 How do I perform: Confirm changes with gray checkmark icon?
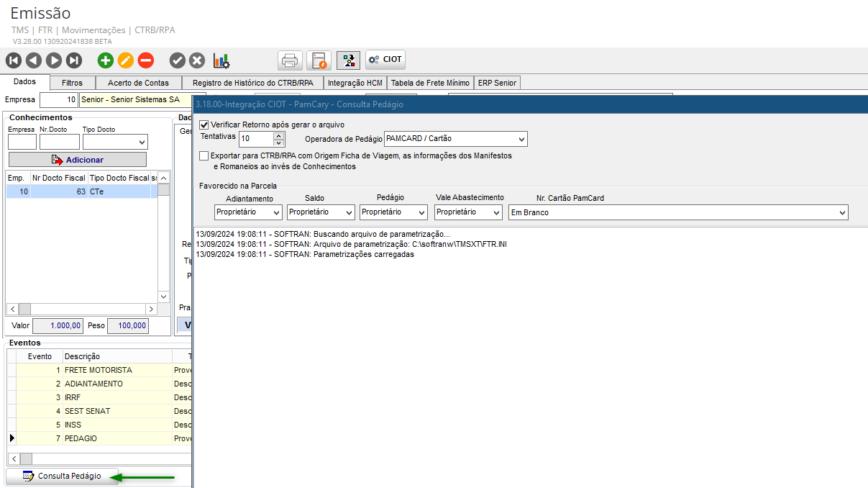point(178,60)
